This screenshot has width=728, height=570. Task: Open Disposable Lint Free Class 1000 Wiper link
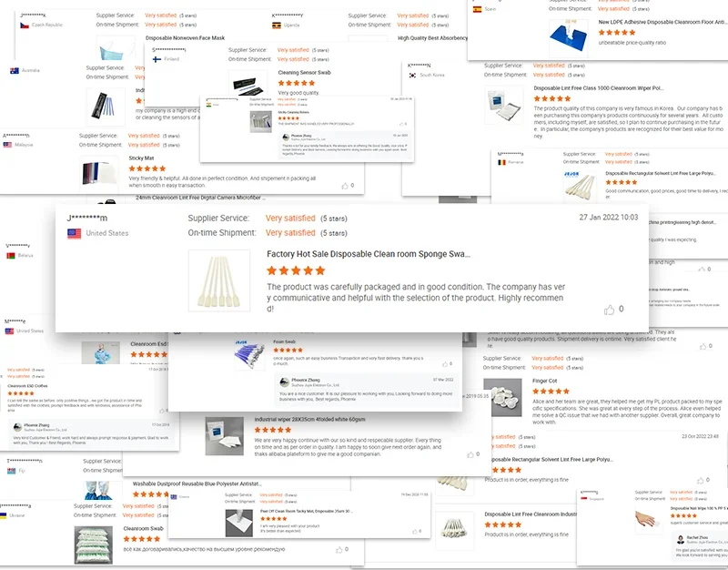click(x=599, y=88)
